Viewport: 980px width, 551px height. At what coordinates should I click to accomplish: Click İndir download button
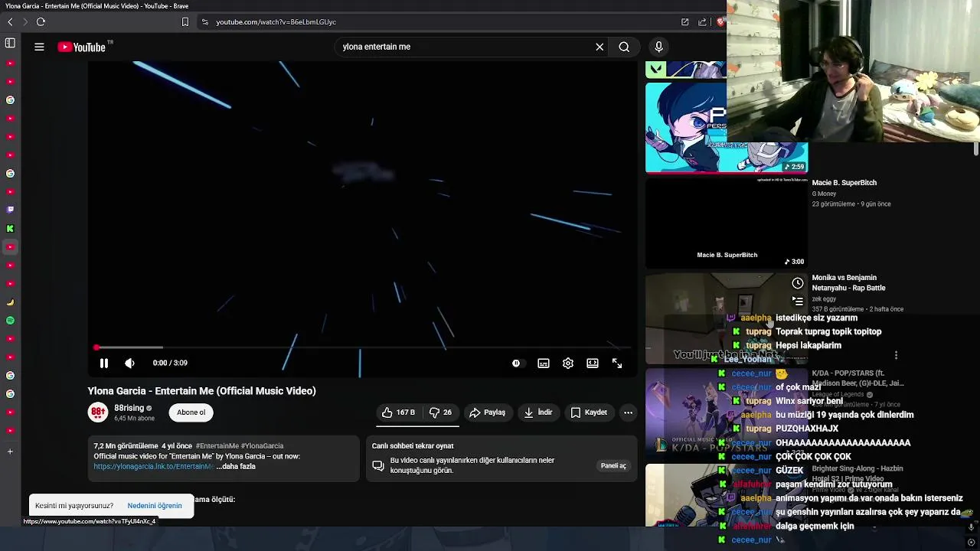click(537, 412)
